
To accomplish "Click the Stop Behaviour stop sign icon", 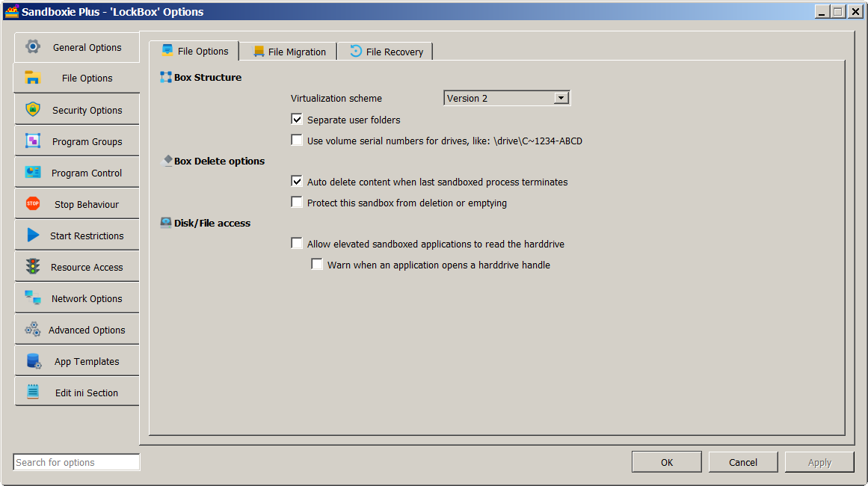I will tap(33, 204).
